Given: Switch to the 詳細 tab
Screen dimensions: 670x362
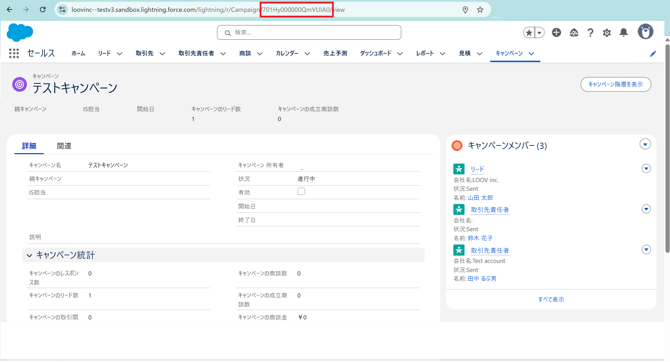Looking at the screenshot, I should point(29,146).
